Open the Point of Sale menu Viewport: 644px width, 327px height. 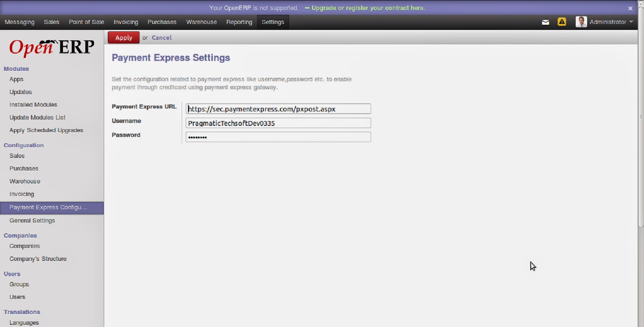pyautogui.click(x=87, y=22)
